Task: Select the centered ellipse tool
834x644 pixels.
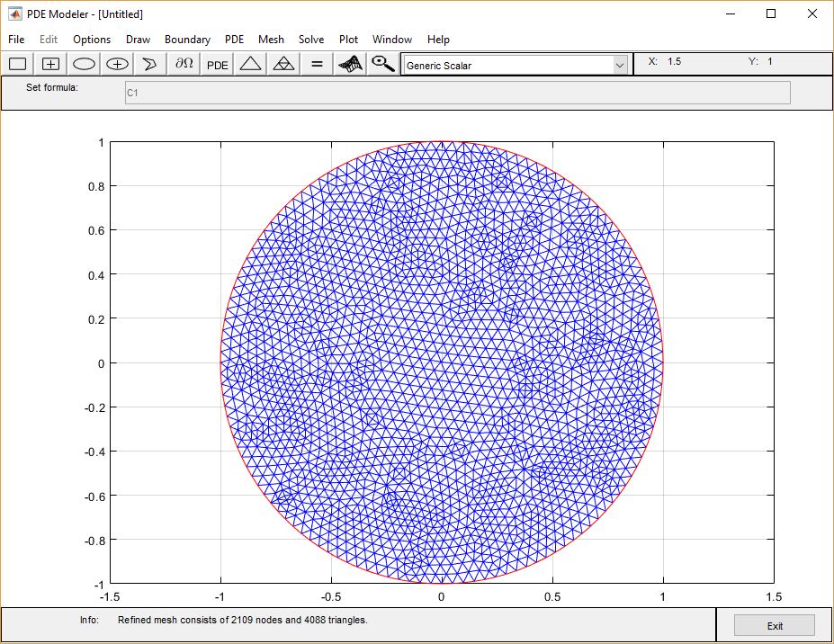Action: click(x=117, y=65)
